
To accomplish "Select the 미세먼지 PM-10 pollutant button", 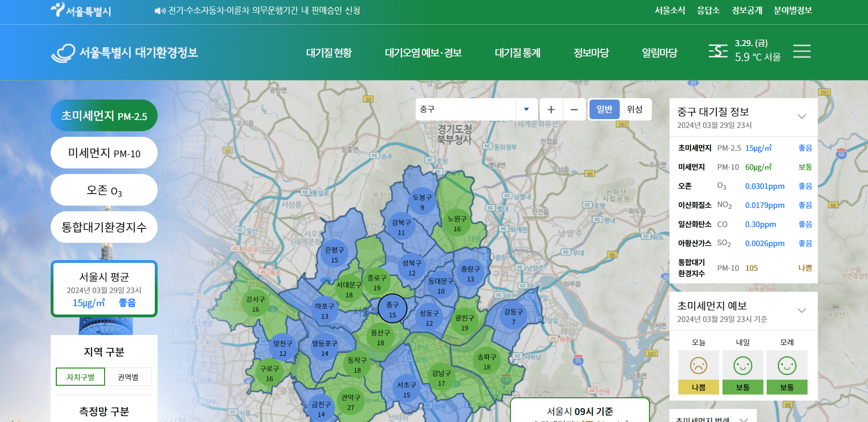I will coord(104,153).
